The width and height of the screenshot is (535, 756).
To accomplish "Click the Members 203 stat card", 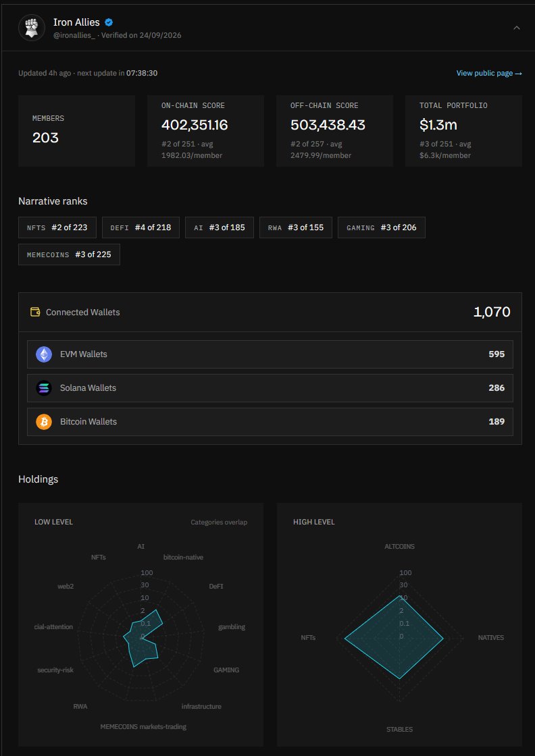I will [77, 131].
